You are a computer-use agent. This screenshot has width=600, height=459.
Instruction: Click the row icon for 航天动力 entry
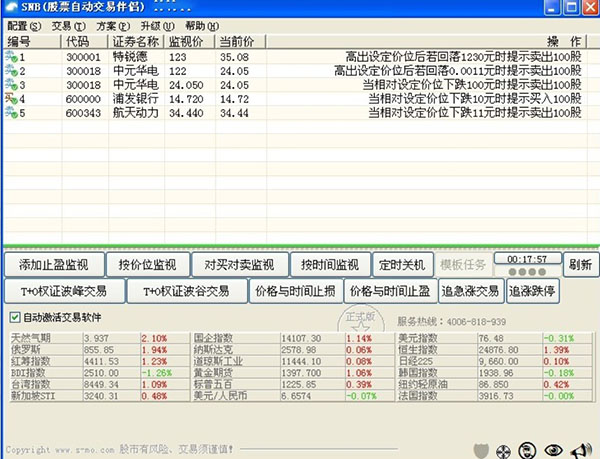pos(12,113)
